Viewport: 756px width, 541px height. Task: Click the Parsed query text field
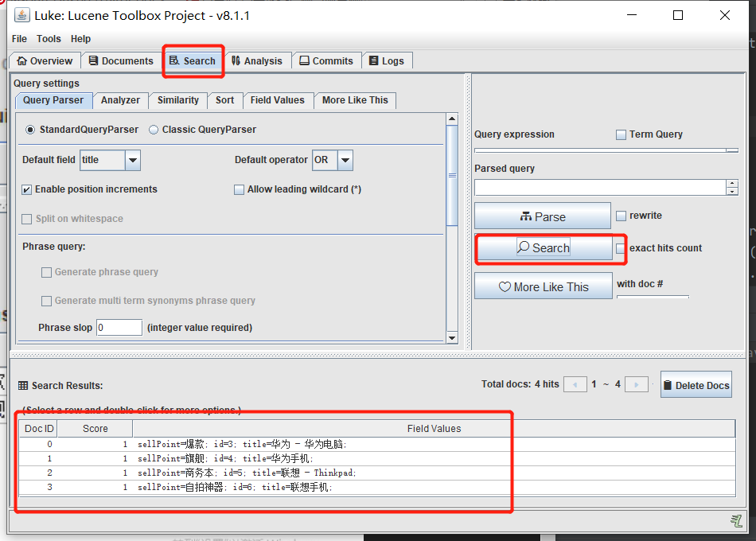tap(600, 187)
